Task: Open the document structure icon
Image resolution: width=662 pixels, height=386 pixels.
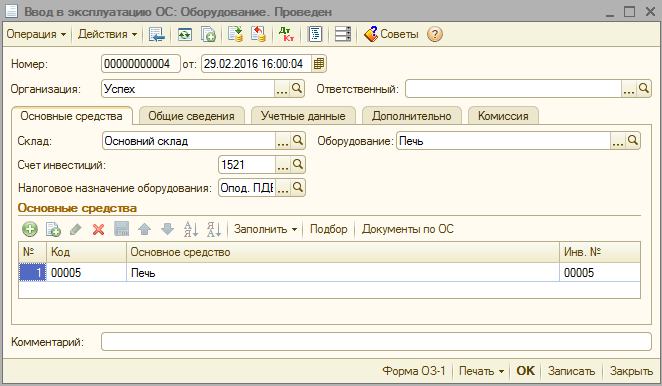Action: pyautogui.click(x=315, y=34)
